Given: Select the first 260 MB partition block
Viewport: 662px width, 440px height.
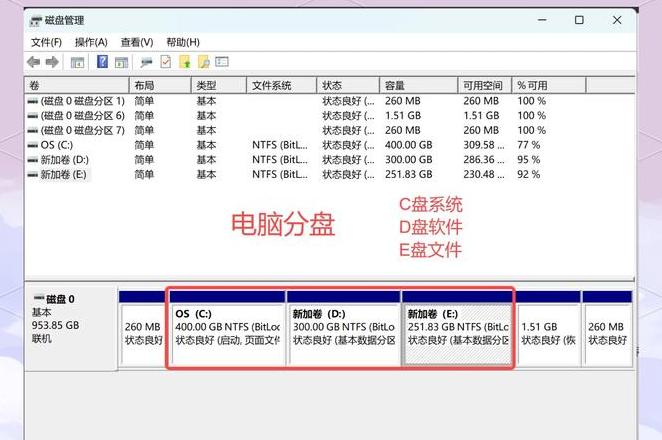Looking at the screenshot, I should pyautogui.click(x=143, y=329).
